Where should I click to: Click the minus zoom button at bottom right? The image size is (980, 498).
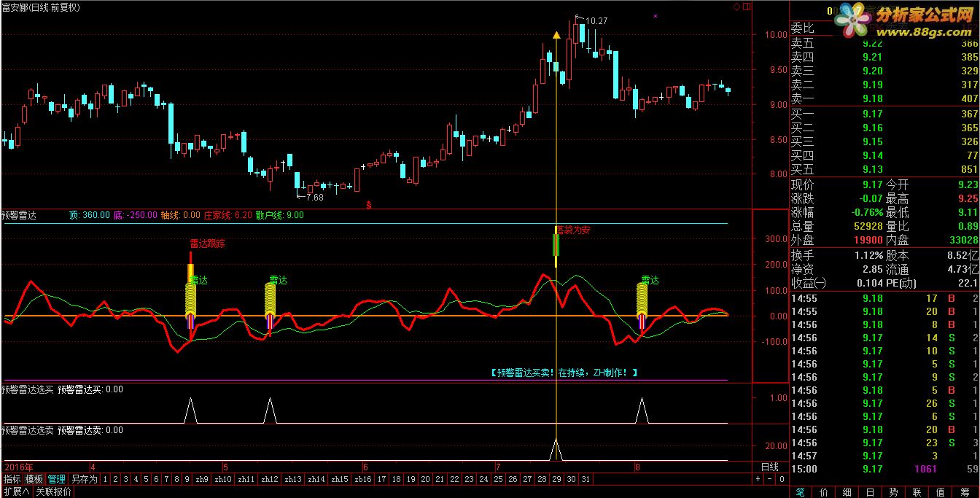point(770,479)
